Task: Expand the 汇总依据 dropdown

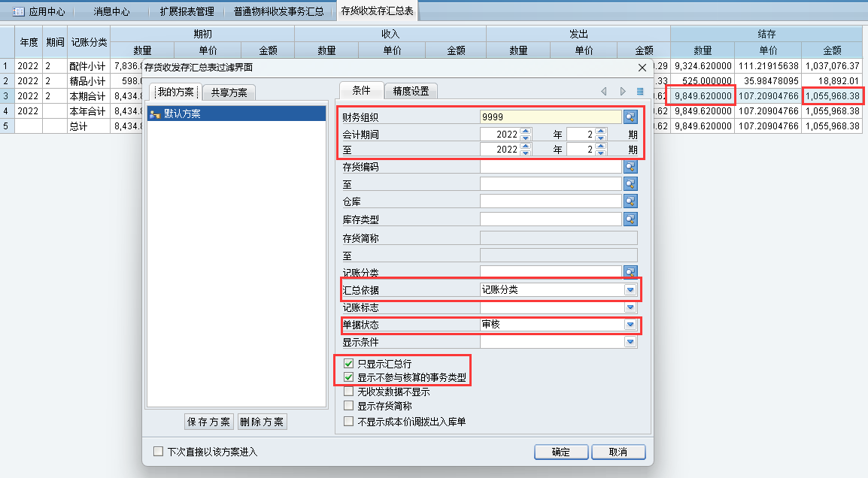Action: tap(630, 290)
